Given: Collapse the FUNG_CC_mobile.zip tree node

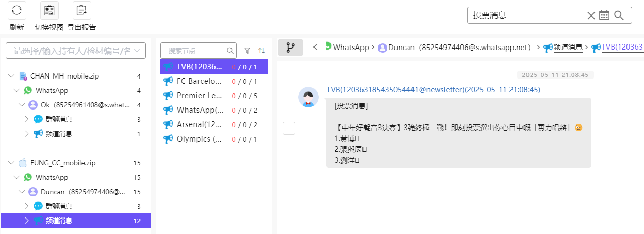Looking at the screenshot, I should coord(11,163).
